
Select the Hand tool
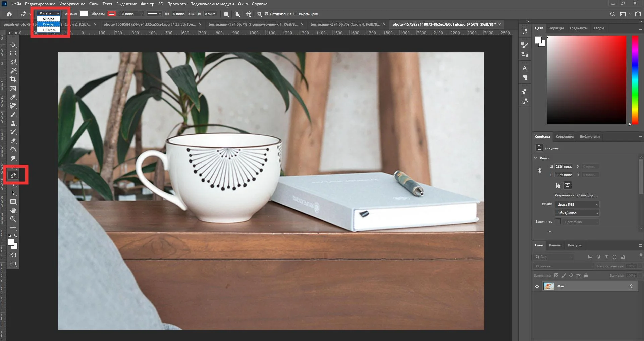pos(13,210)
